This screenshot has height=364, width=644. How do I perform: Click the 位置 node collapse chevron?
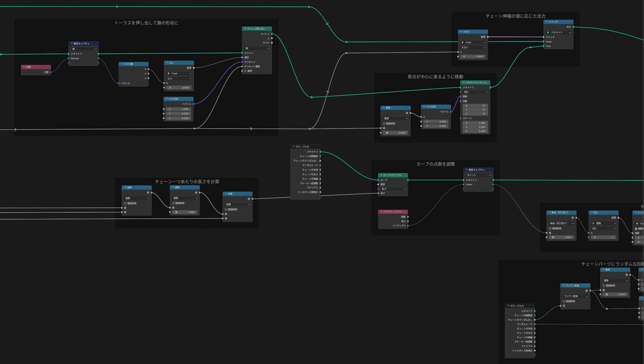pyautogui.click(x=24, y=67)
